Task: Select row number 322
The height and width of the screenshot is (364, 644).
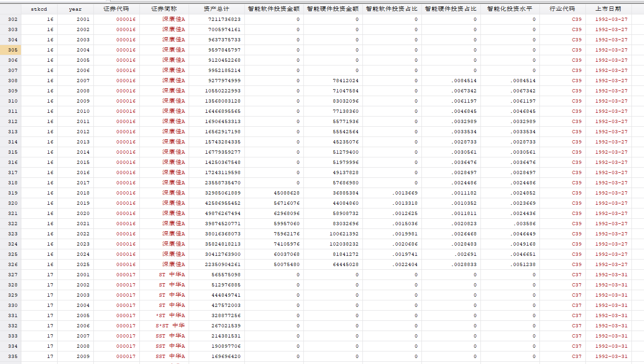Action: (x=10, y=223)
